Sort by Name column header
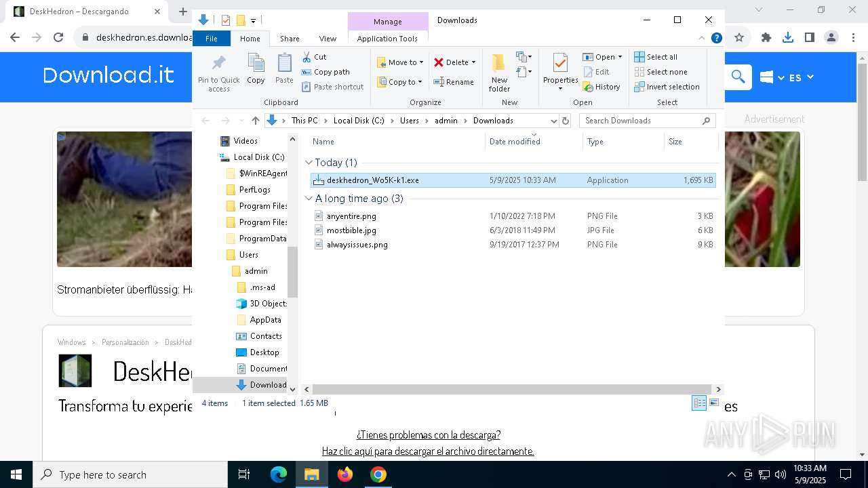The width and height of the screenshot is (868, 488). (396, 142)
